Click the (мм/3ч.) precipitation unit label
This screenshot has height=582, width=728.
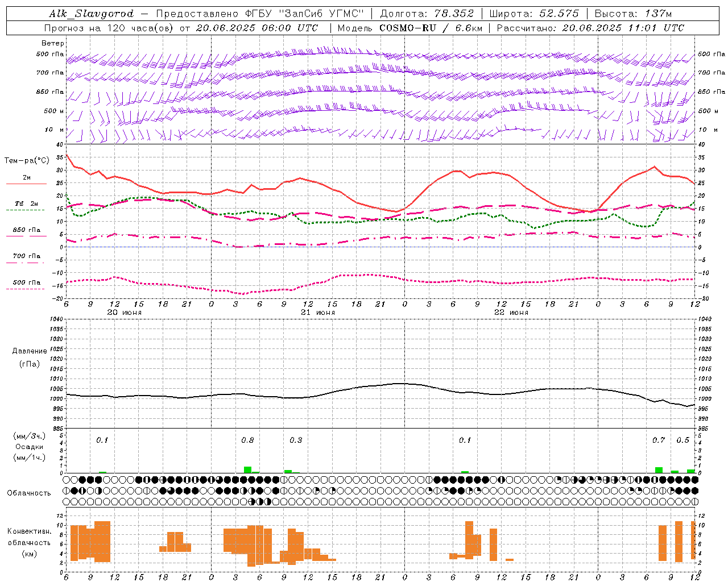click(30, 436)
